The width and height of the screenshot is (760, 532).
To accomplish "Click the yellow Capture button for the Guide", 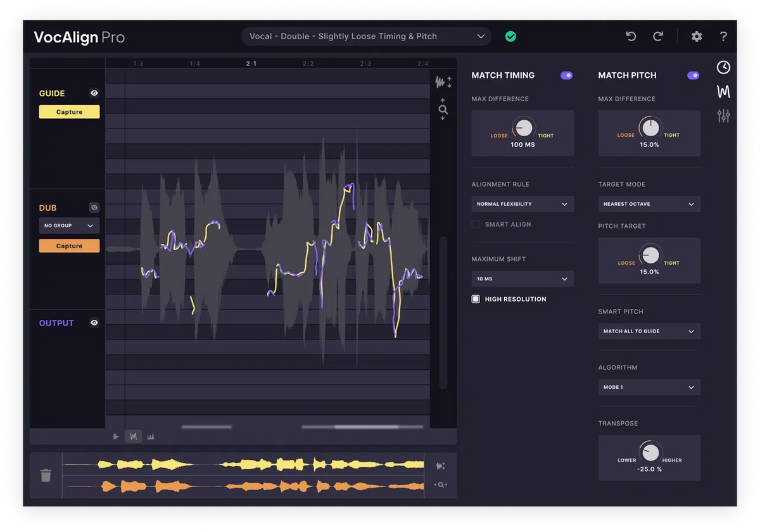I will click(x=68, y=111).
